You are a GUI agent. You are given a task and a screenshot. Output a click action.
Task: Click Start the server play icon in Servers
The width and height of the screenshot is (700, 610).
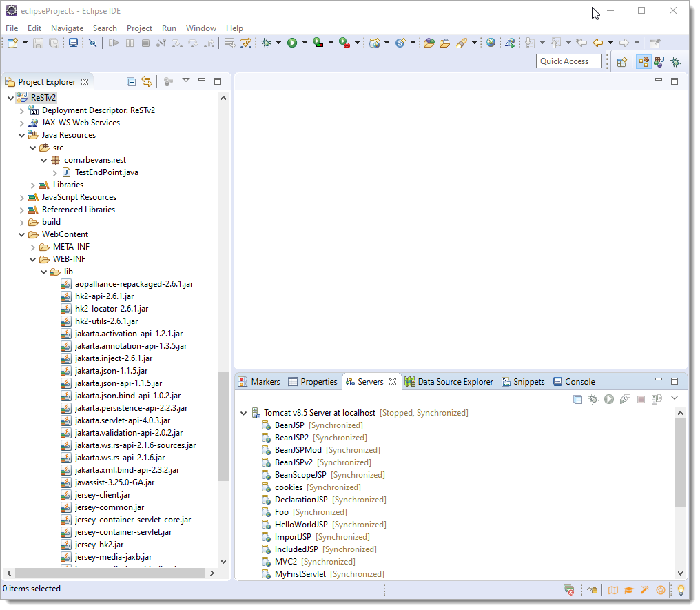tap(609, 399)
